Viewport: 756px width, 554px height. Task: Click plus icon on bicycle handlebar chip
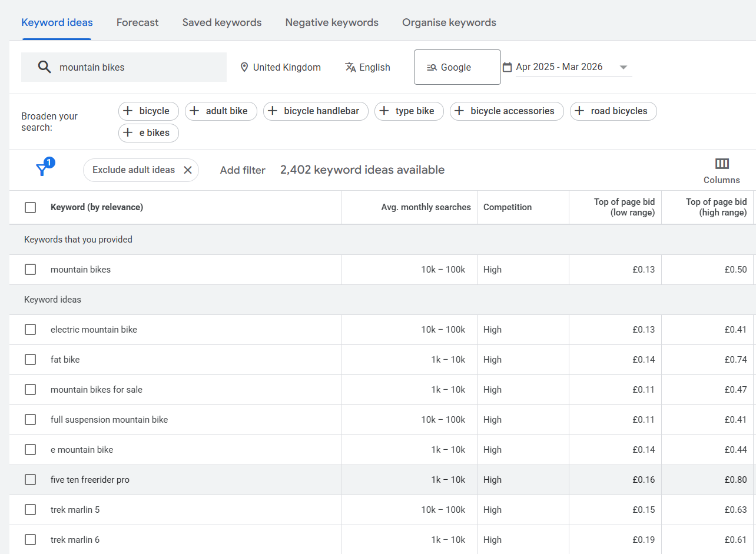coord(273,111)
